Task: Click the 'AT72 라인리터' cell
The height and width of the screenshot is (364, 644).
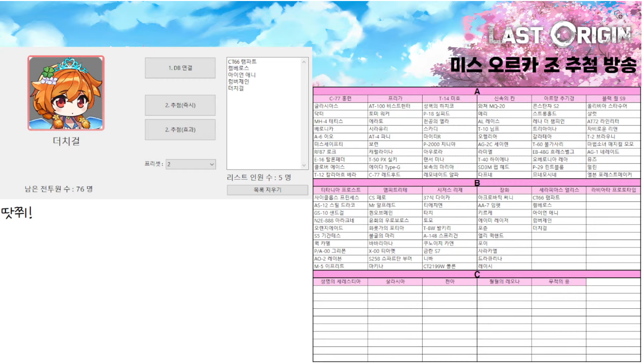Action: coord(614,122)
